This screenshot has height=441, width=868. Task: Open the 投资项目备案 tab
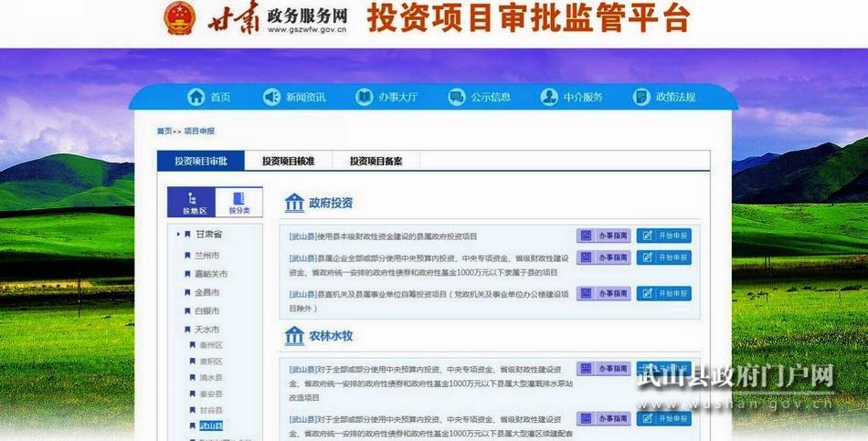click(x=376, y=162)
